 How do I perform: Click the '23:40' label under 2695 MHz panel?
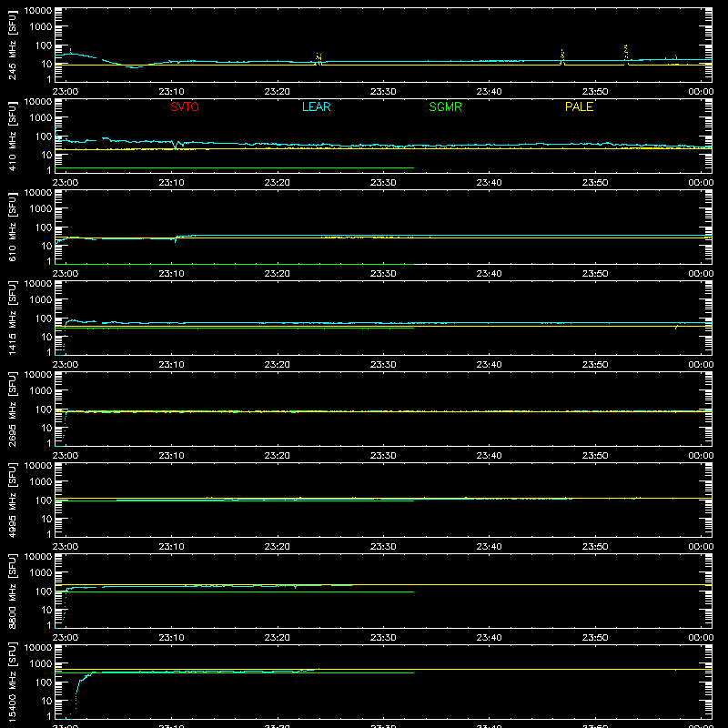489,456
